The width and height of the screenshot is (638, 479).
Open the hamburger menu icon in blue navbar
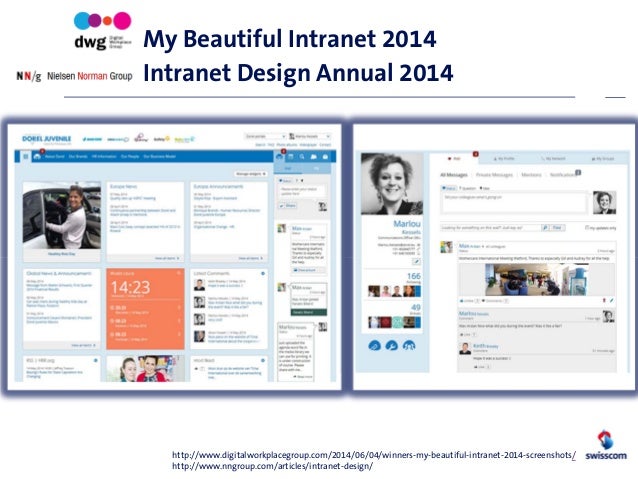click(26, 156)
